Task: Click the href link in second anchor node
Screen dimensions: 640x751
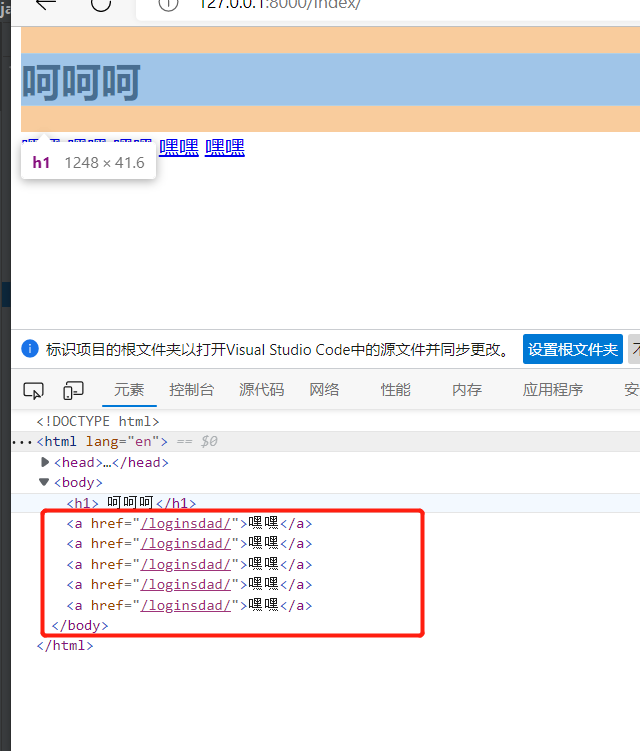Action: (x=186, y=544)
